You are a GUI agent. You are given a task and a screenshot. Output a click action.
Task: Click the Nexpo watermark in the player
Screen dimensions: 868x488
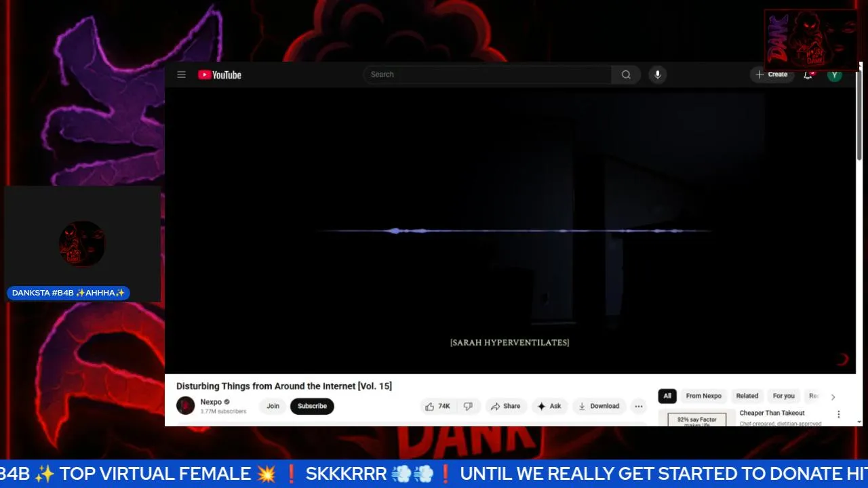pyautogui.click(x=842, y=359)
